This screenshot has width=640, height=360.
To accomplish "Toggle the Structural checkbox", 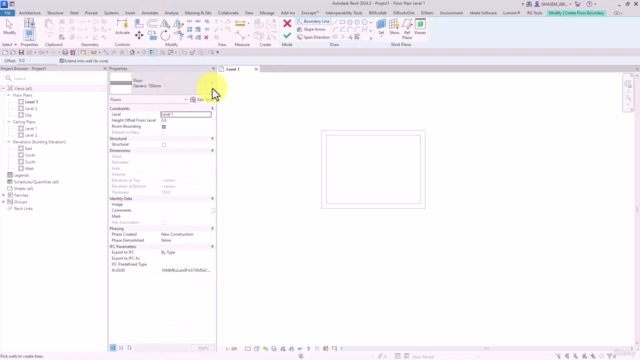I will click(164, 144).
